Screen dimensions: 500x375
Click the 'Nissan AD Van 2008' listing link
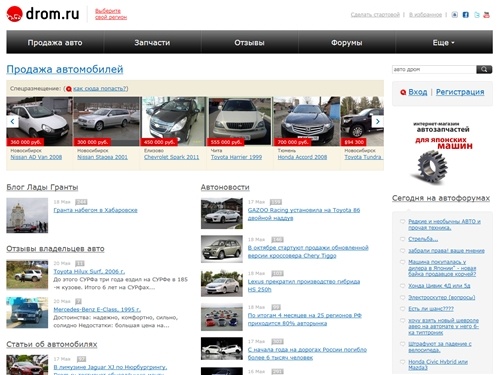(36, 157)
